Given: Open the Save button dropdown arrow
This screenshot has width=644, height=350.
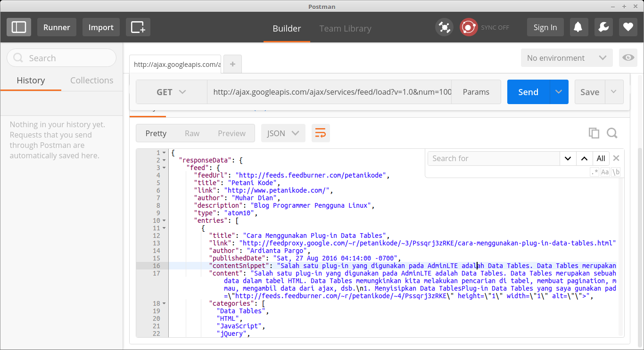Looking at the screenshot, I should coord(614,92).
